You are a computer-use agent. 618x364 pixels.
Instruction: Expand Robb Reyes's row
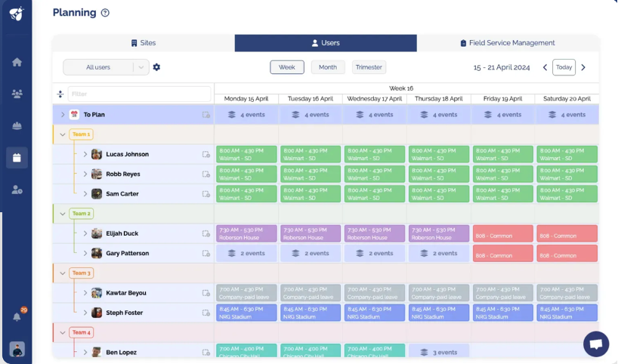click(x=85, y=174)
